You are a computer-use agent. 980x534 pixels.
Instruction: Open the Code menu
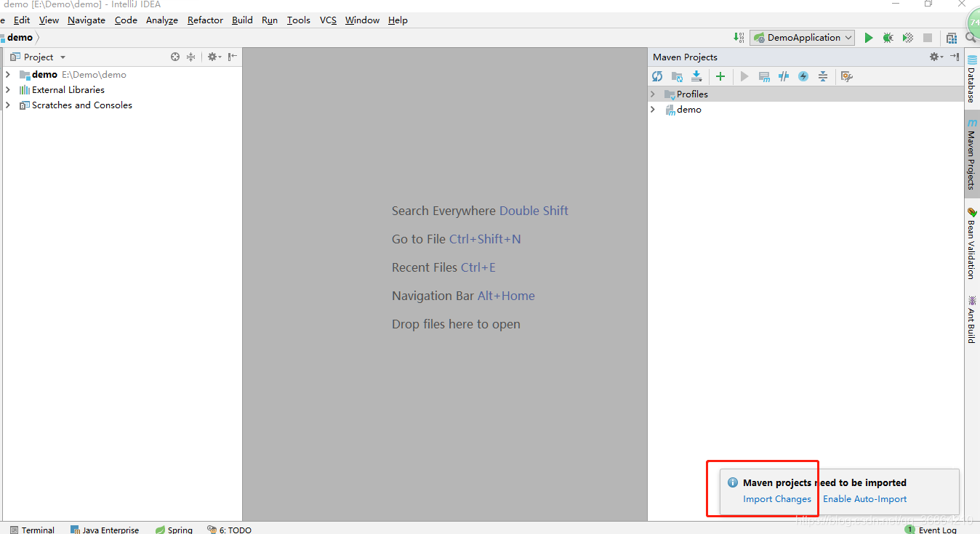click(x=126, y=20)
